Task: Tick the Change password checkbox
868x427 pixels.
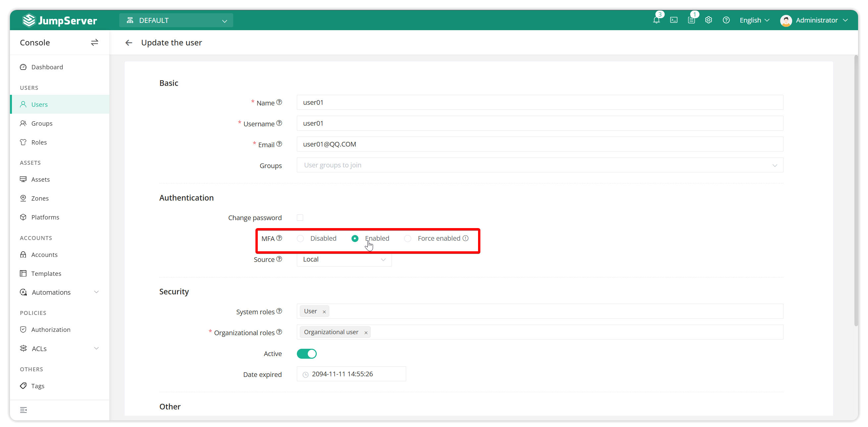Action: coord(300,217)
